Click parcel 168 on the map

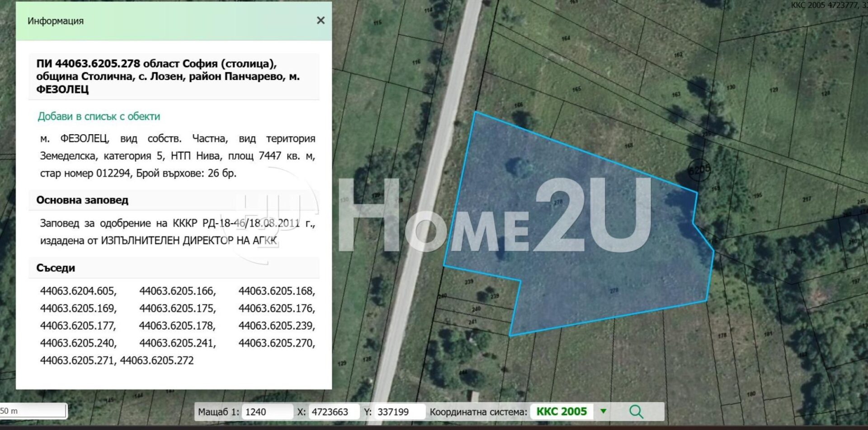point(629,146)
